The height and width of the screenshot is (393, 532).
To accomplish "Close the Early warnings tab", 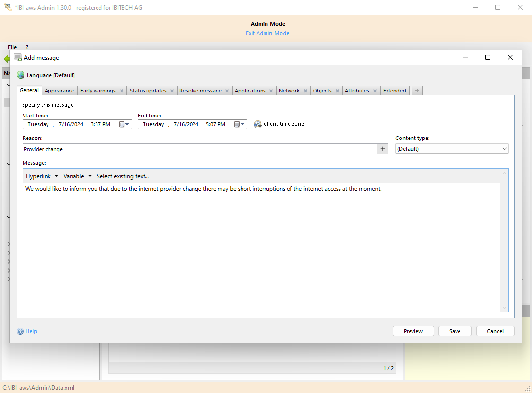I will (121, 91).
